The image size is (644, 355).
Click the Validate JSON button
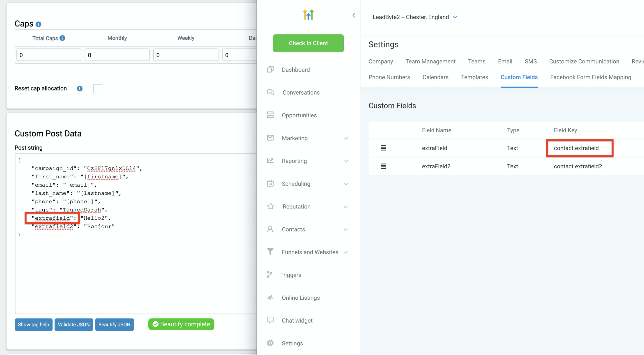point(74,324)
